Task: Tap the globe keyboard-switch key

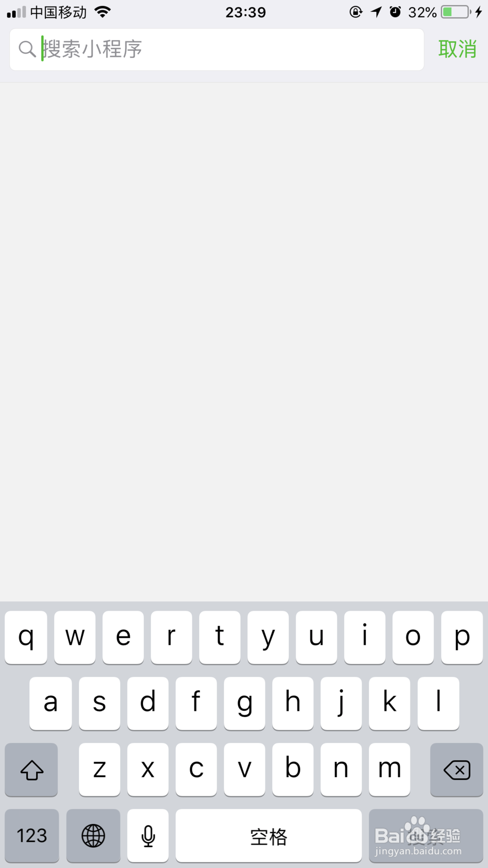Action: tap(93, 835)
